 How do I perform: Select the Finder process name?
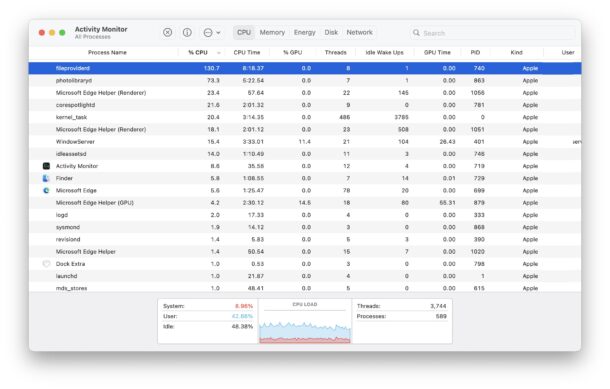64,178
